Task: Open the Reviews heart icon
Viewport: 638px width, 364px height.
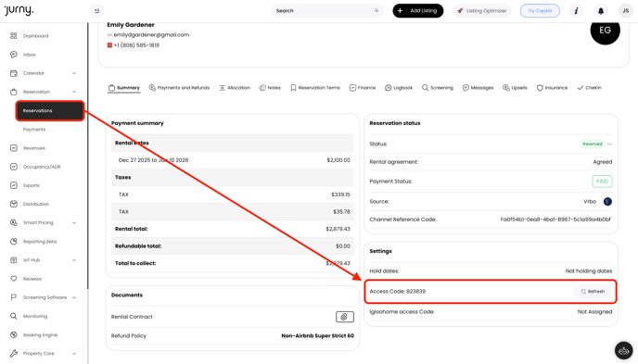Action: [x=13, y=279]
